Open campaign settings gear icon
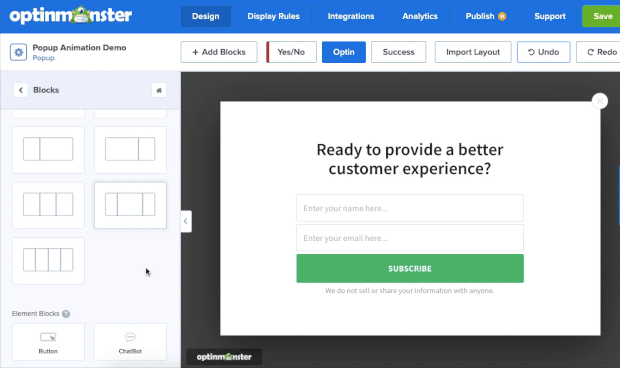 (18, 52)
